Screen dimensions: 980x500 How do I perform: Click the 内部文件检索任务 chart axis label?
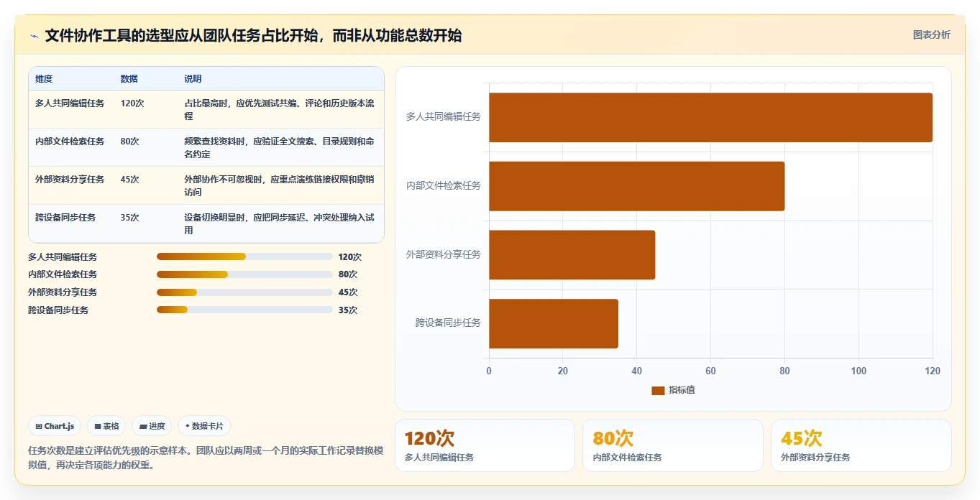(444, 185)
